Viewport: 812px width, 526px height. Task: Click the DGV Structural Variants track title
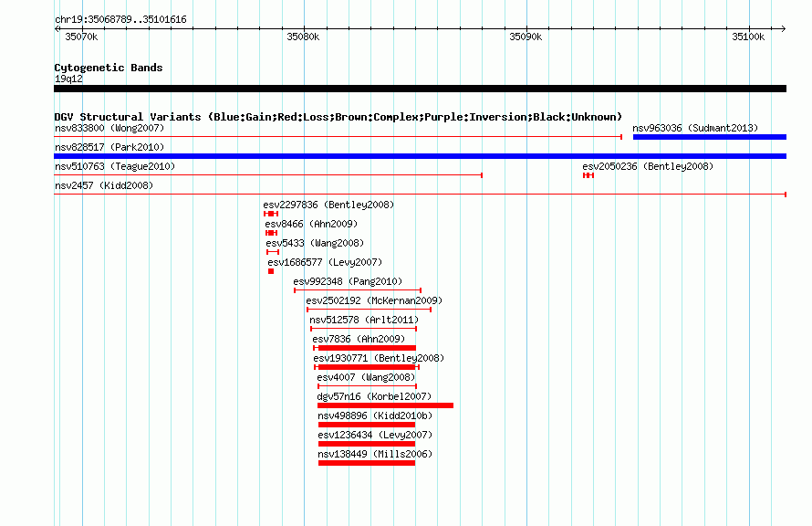tap(338, 117)
